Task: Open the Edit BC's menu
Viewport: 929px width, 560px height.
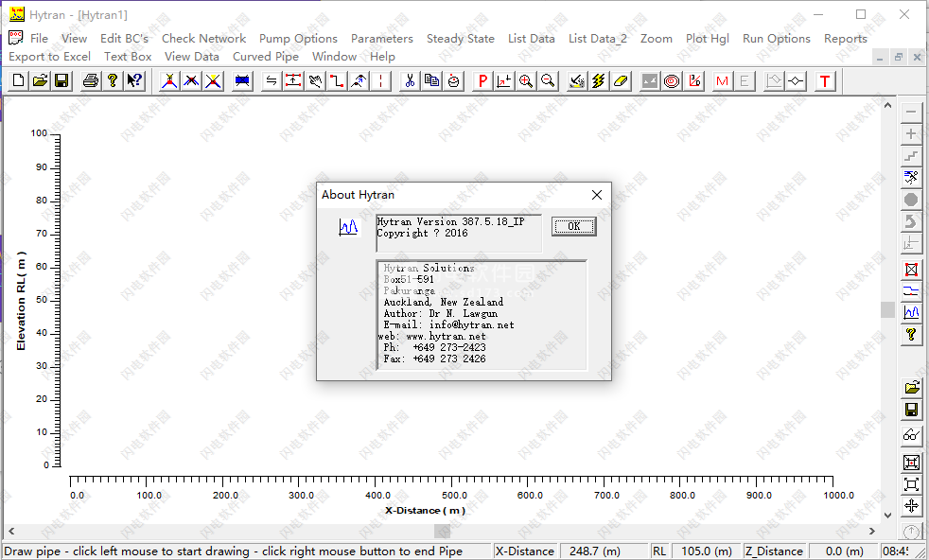Action: 125,39
